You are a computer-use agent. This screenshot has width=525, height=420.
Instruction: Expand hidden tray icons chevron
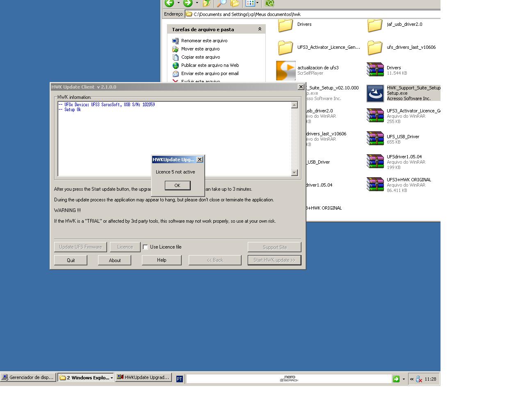tap(412, 379)
